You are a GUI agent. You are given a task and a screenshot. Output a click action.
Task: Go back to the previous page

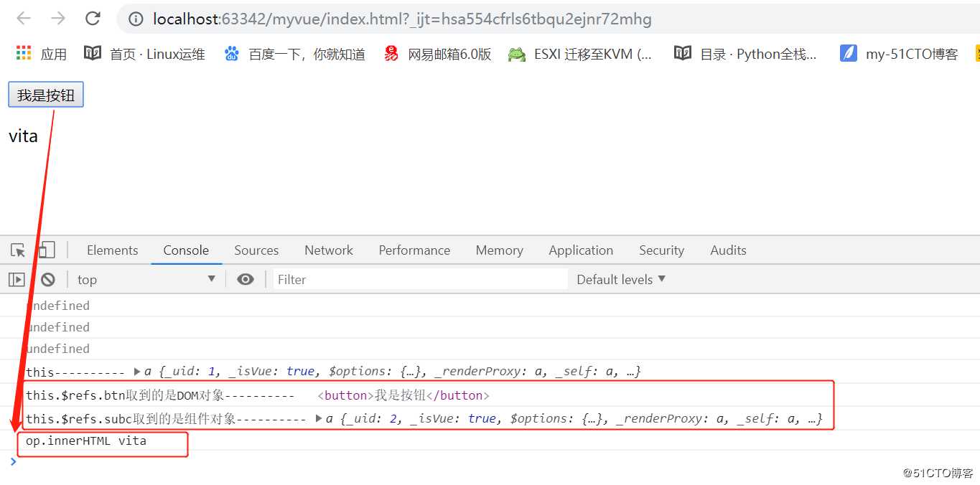point(24,19)
